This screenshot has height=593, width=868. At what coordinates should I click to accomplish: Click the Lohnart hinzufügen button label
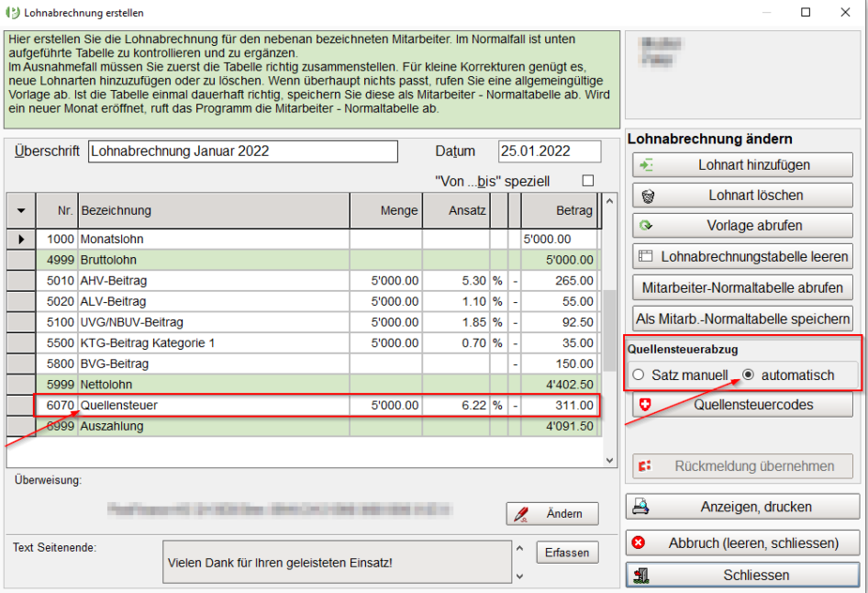pos(754,165)
